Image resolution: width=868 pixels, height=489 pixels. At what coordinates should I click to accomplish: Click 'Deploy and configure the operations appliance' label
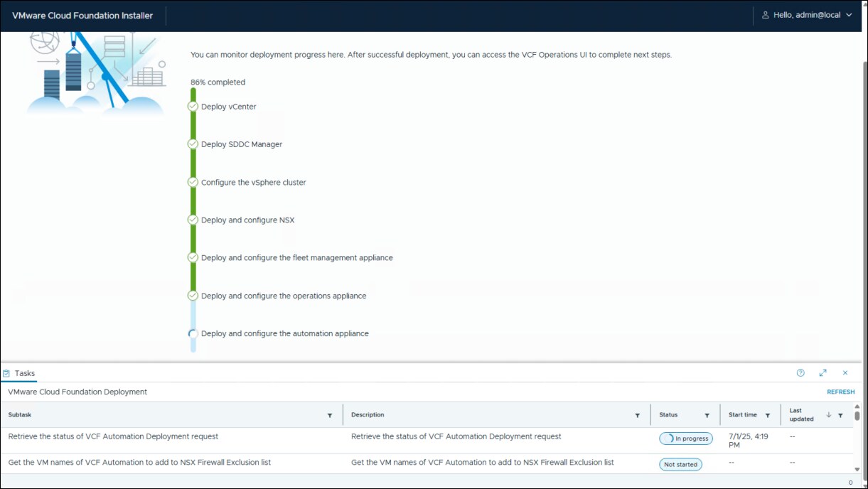click(x=284, y=296)
